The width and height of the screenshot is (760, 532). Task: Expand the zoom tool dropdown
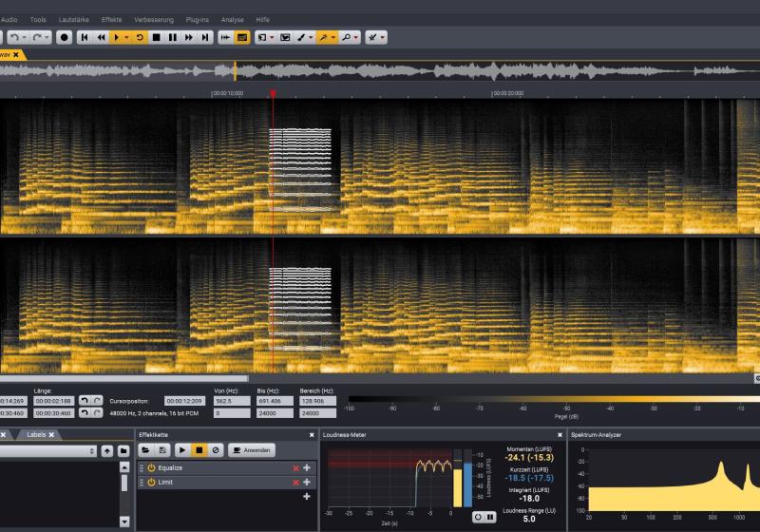355,37
